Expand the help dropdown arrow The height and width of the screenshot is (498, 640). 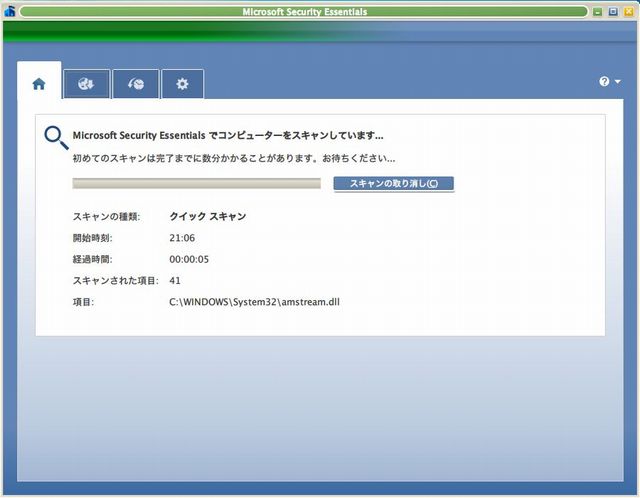[618, 82]
